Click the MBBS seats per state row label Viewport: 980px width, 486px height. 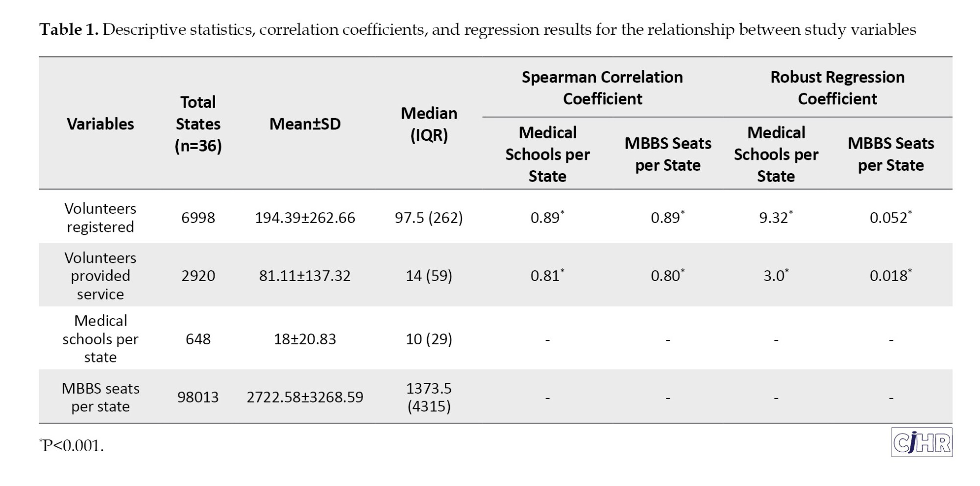[x=100, y=397]
